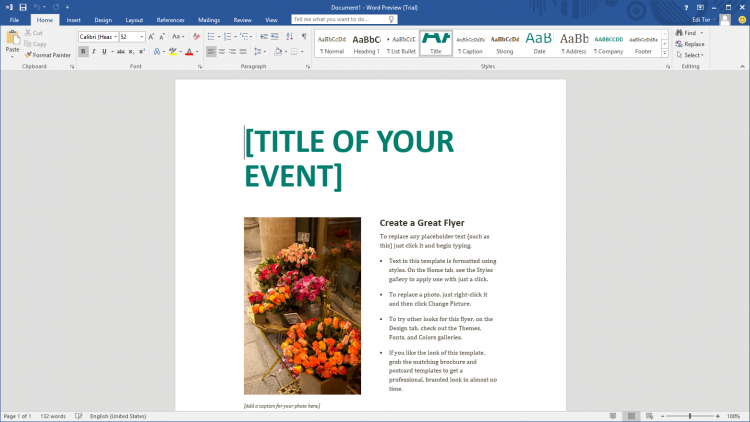Click the Undo arrow icon

tap(37, 7)
